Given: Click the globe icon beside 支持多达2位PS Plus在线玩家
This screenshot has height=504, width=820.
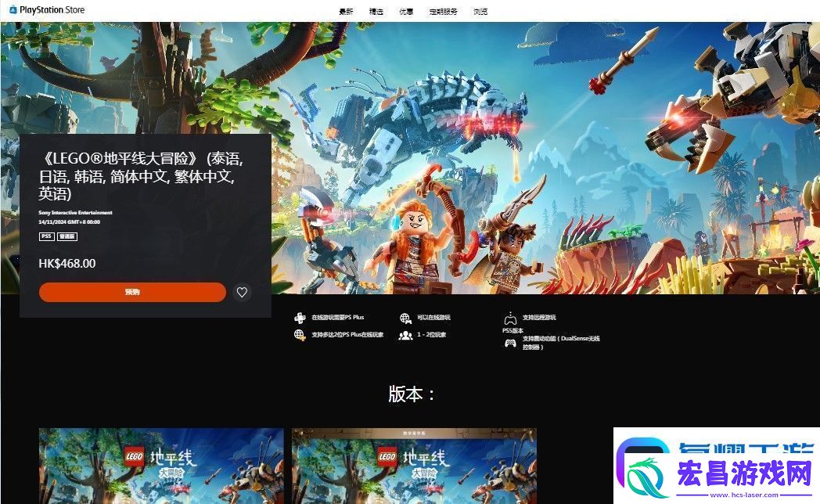Looking at the screenshot, I should pos(300,335).
